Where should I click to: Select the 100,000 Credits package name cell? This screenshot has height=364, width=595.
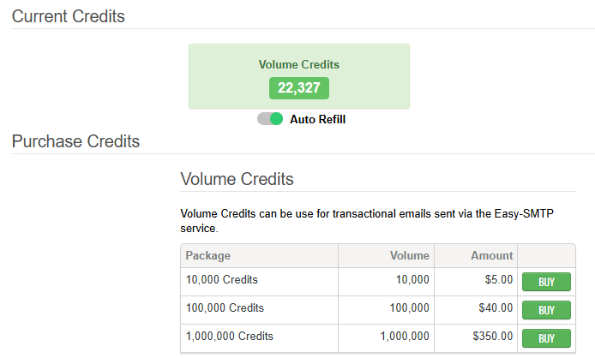click(x=225, y=307)
